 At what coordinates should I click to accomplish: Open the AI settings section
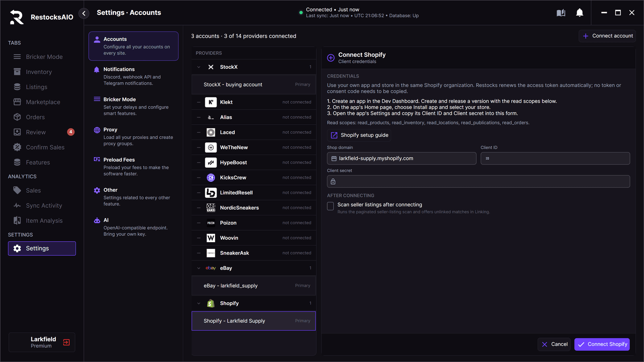133,227
